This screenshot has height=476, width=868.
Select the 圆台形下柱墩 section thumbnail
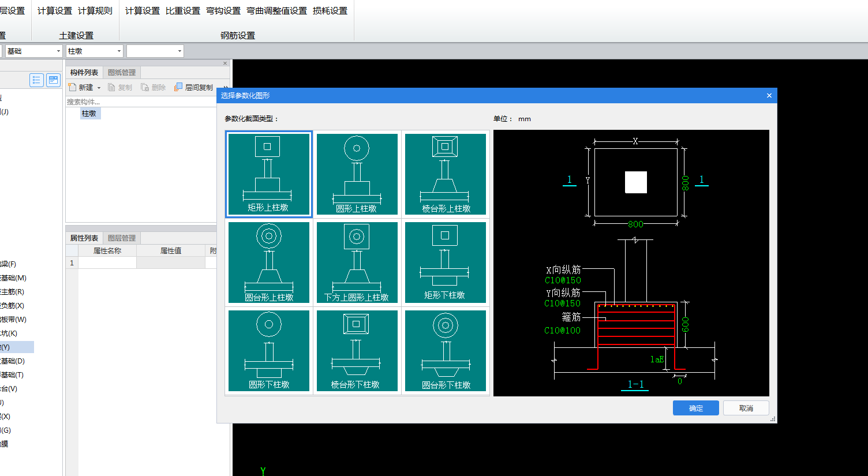(x=446, y=351)
